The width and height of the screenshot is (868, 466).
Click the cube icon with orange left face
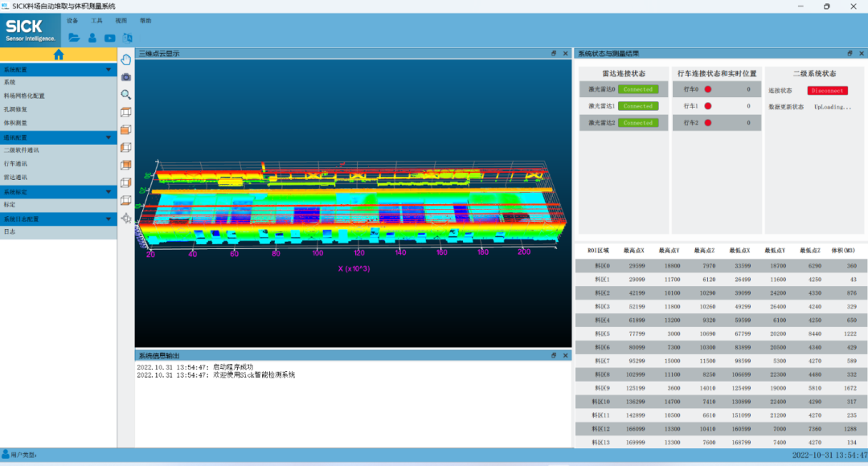(126, 148)
